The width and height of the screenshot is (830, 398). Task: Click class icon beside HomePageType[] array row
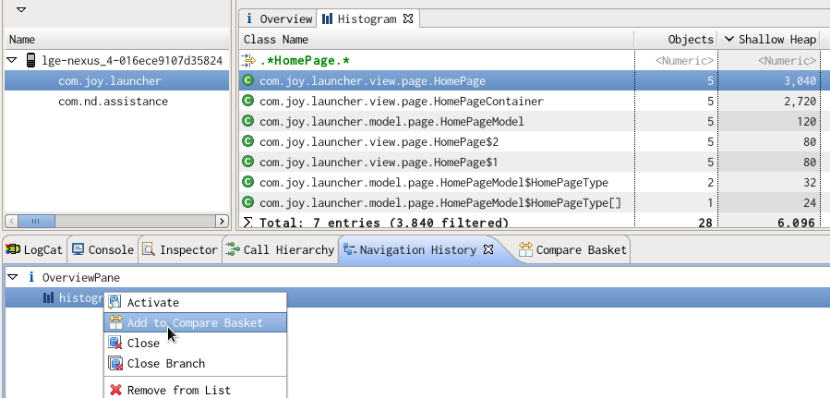[247, 202]
